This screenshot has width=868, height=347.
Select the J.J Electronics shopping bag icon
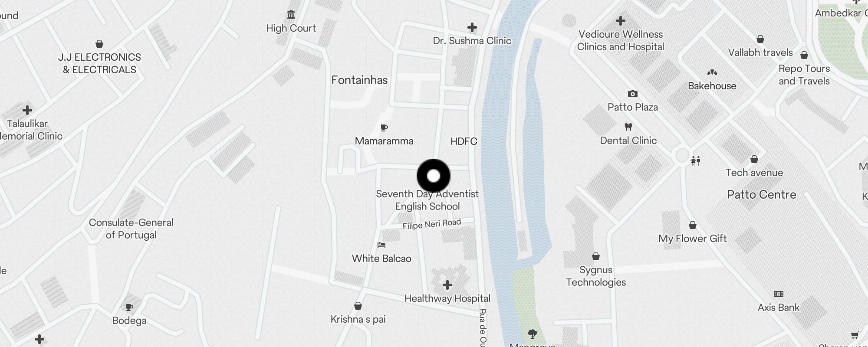pos(99,44)
